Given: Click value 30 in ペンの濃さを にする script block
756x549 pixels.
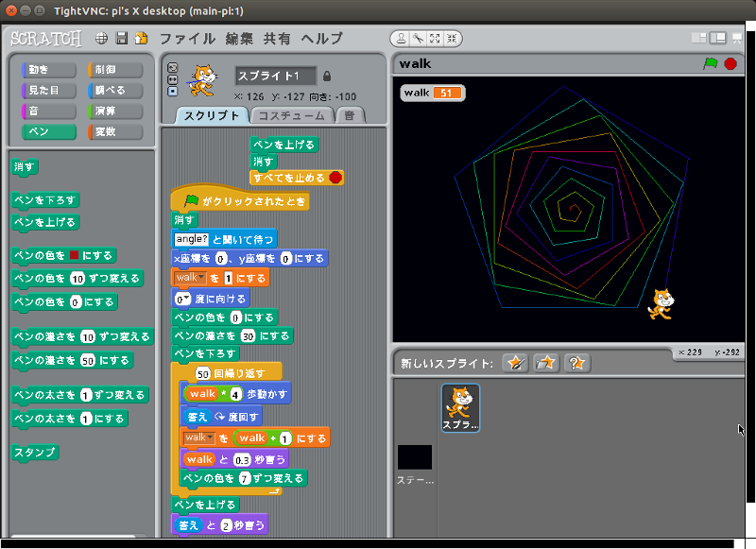Looking at the screenshot, I should coord(248,336).
